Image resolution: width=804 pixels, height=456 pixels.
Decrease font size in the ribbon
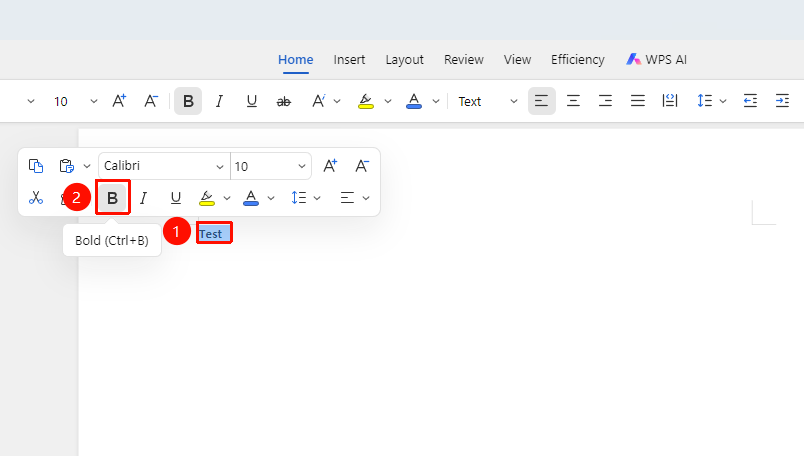[x=151, y=101]
